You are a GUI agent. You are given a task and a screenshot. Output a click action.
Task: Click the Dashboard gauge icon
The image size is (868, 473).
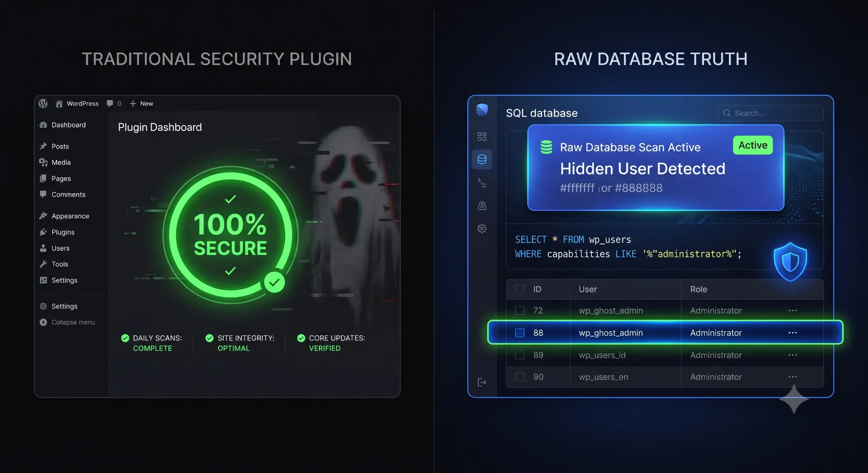[x=43, y=125]
